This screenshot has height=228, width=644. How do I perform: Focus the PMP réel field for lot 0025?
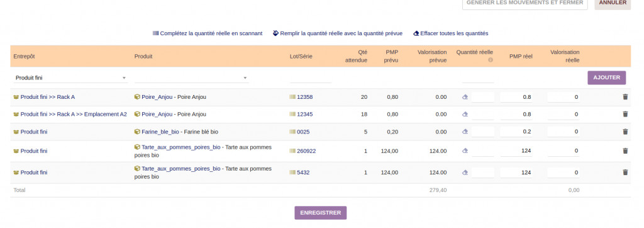pyautogui.click(x=516, y=132)
